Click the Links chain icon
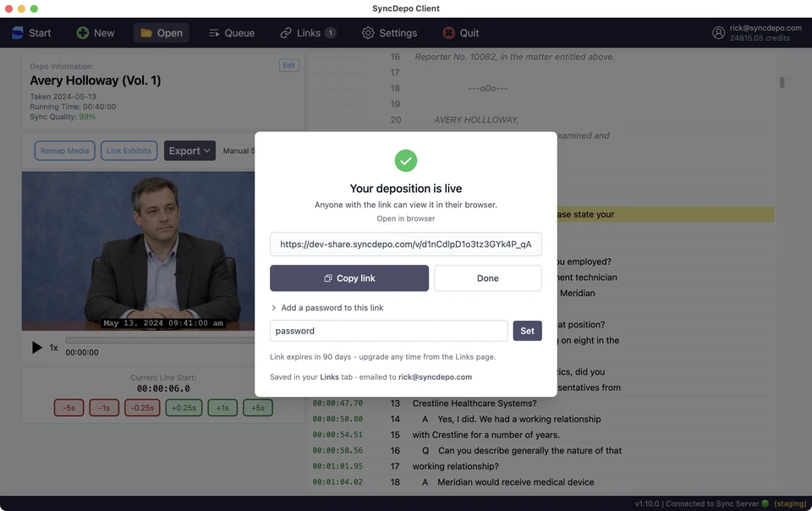 (286, 33)
